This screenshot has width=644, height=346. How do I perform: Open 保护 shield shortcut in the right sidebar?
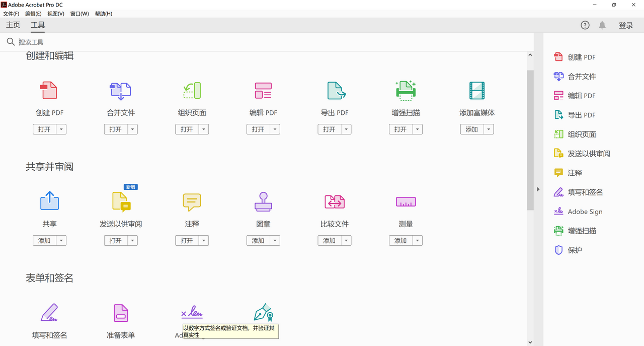pyautogui.click(x=568, y=250)
